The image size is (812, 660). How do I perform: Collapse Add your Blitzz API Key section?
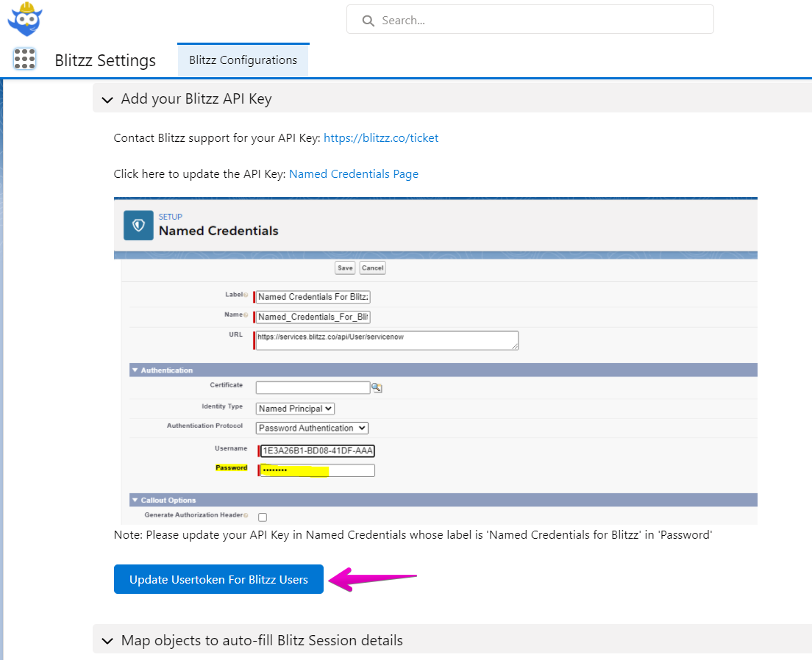pyautogui.click(x=107, y=99)
